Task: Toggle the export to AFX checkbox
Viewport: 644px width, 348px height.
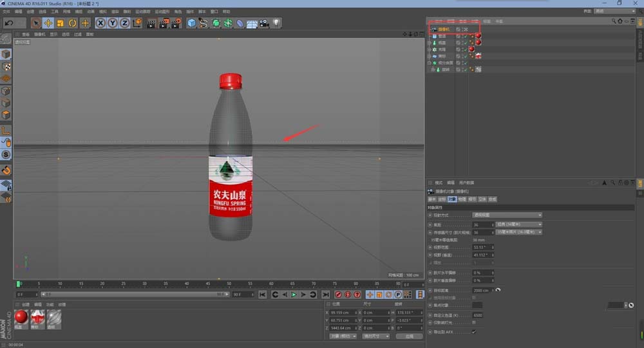Action: coord(474,332)
